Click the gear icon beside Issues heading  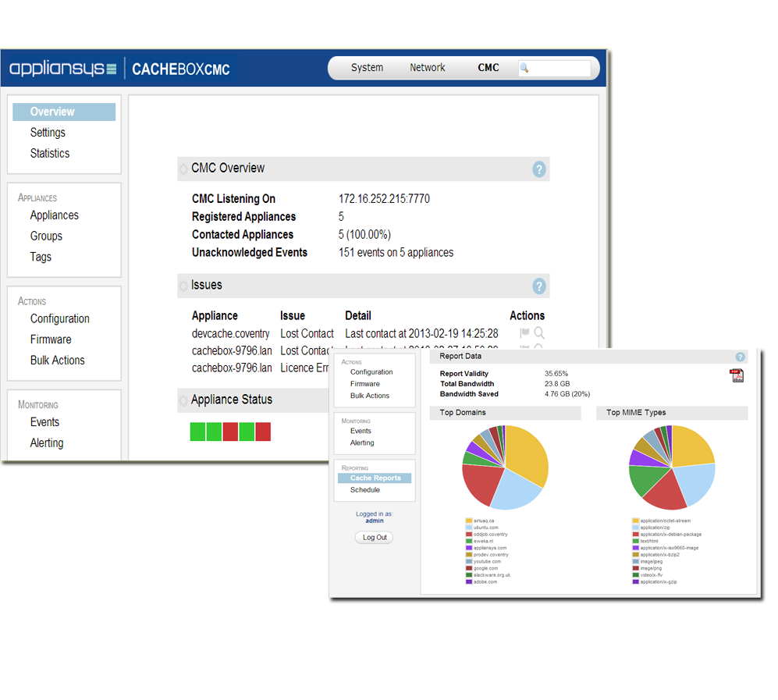[183, 286]
